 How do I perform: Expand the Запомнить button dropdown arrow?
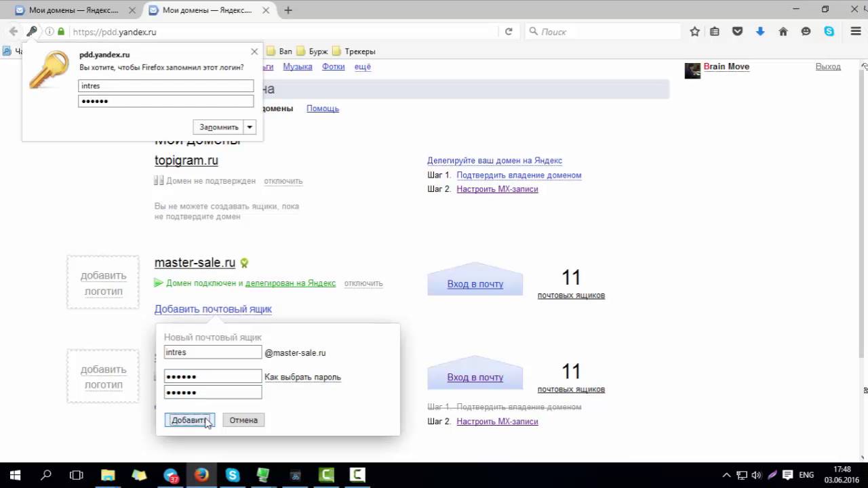(x=250, y=127)
